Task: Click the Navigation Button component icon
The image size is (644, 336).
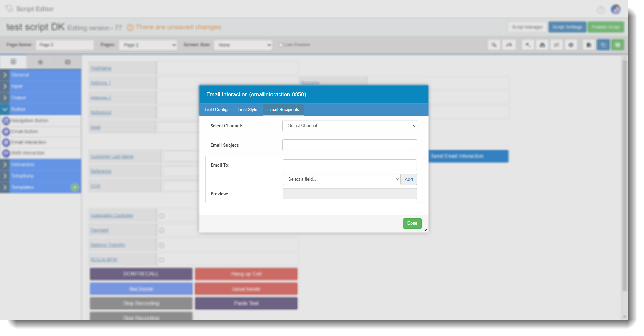Action: coord(6,121)
